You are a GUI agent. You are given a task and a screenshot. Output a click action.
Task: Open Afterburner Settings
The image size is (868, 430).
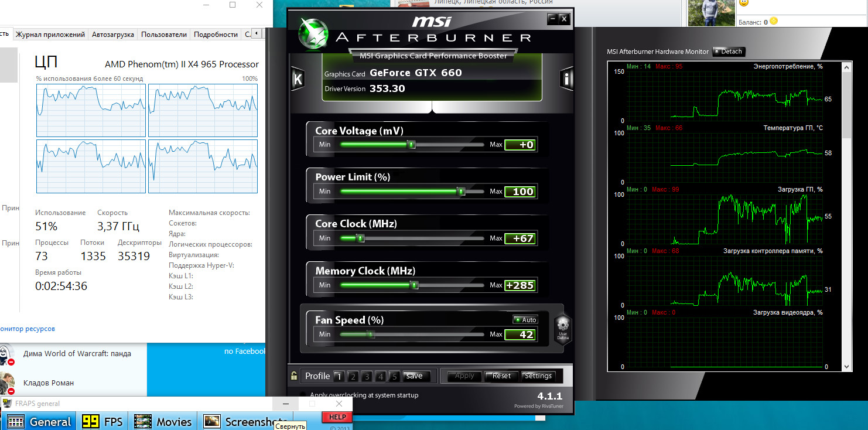(x=538, y=376)
